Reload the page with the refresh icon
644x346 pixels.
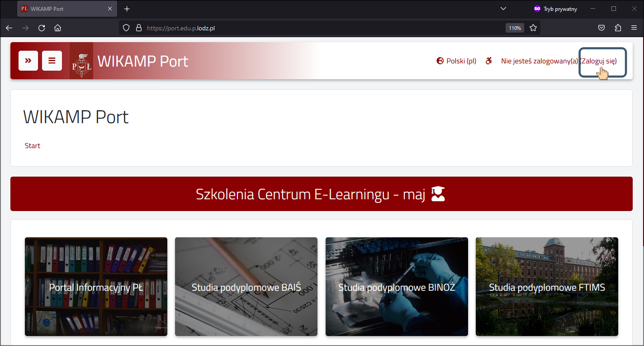[x=41, y=28]
